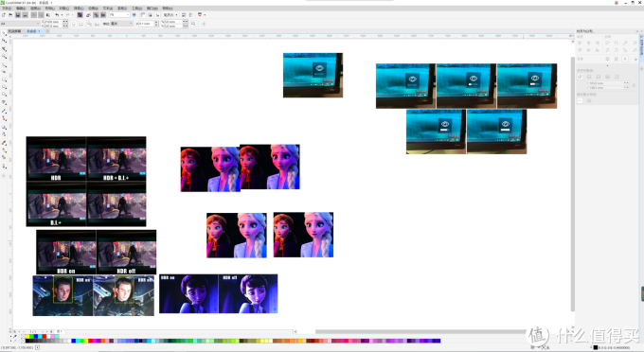Expand the units dropdown in property bar
644x352 pixels.
(122, 24)
